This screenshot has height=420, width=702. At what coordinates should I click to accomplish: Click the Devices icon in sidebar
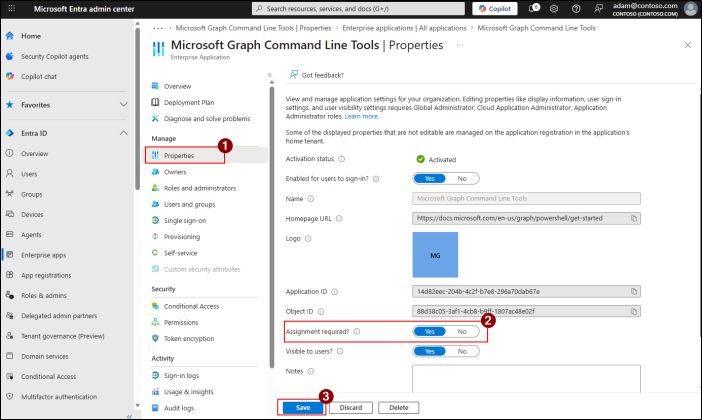point(10,214)
